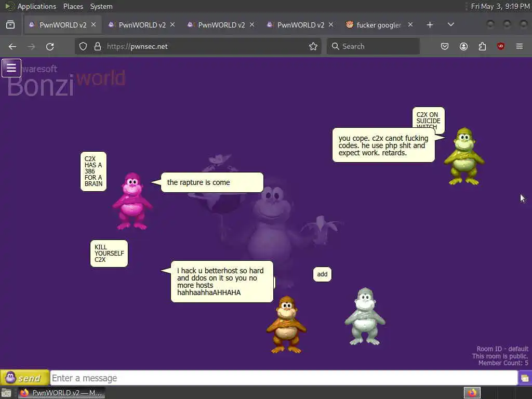Click show desktop icon in bottom panel
The width and height of the screenshot is (532, 399).
pyautogui.click(x=6, y=393)
